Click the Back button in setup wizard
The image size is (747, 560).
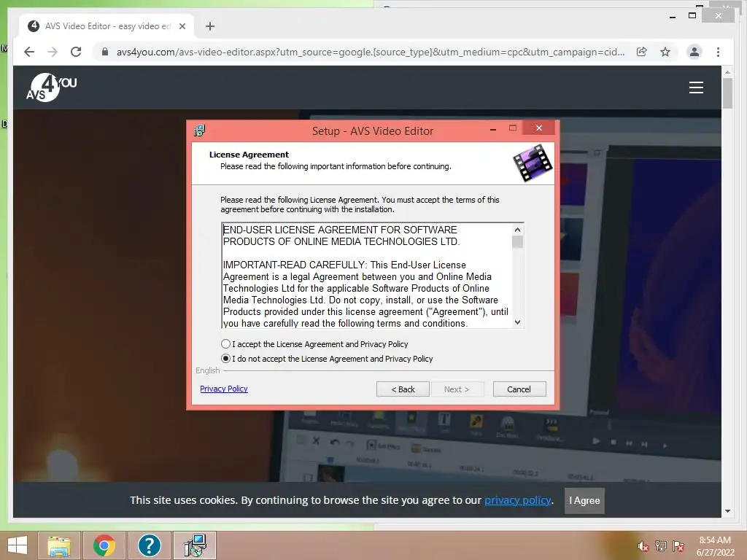pos(403,389)
